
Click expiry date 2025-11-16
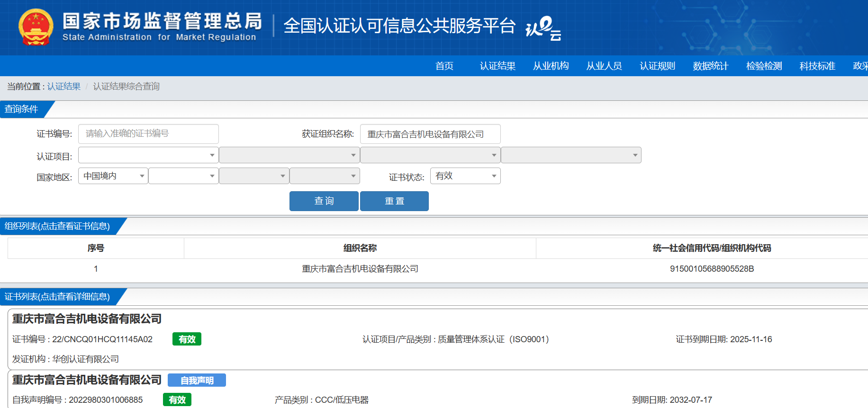(751, 339)
